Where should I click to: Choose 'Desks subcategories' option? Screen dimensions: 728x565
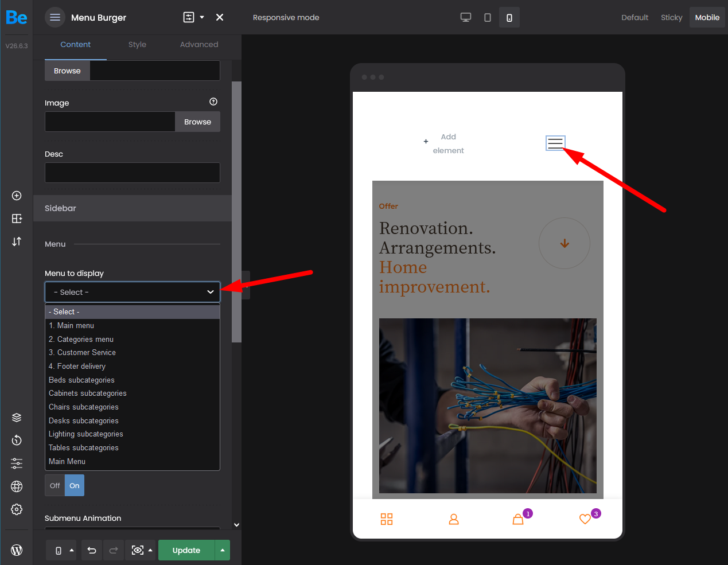point(133,420)
